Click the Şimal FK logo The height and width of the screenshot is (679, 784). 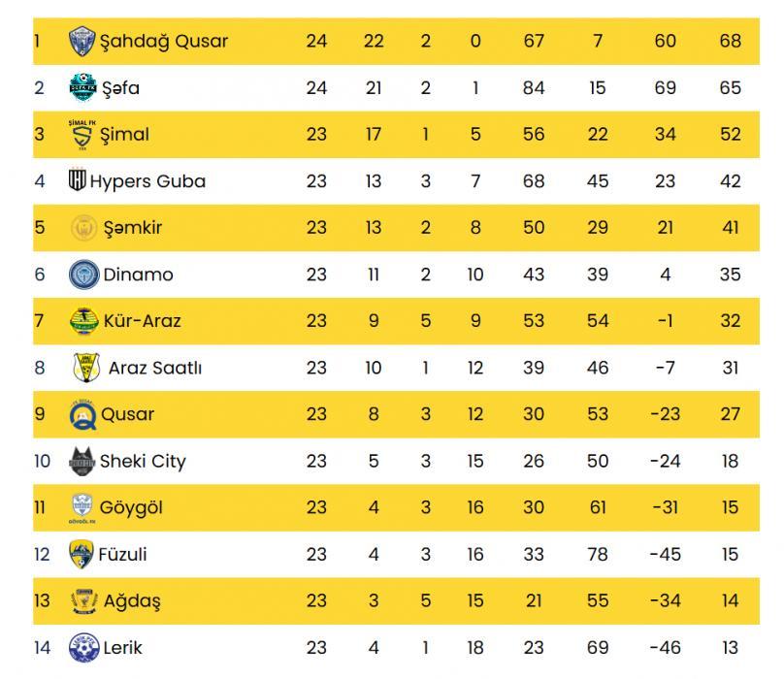tap(82, 135)
